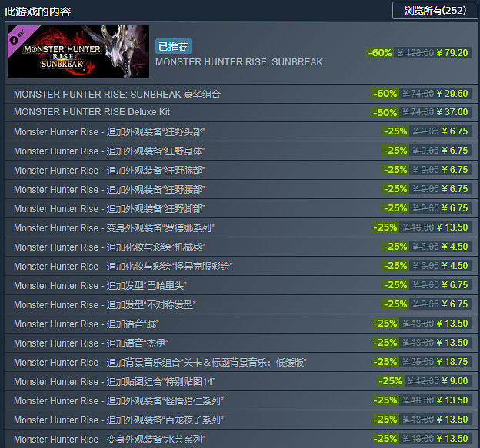Select 追加语音 杰伊 DLC entry
The height and width of the screenshot is (448, 480).
point(242,343)
